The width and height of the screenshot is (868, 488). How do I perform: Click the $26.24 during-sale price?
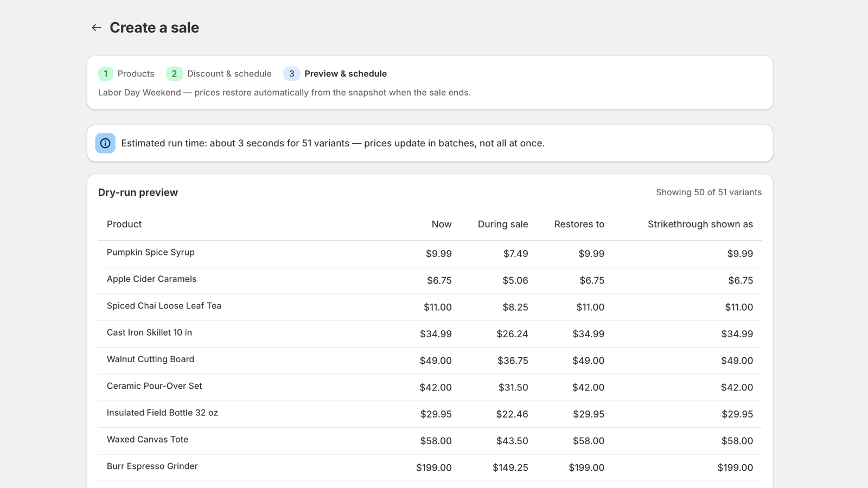(x=512, y=334)
